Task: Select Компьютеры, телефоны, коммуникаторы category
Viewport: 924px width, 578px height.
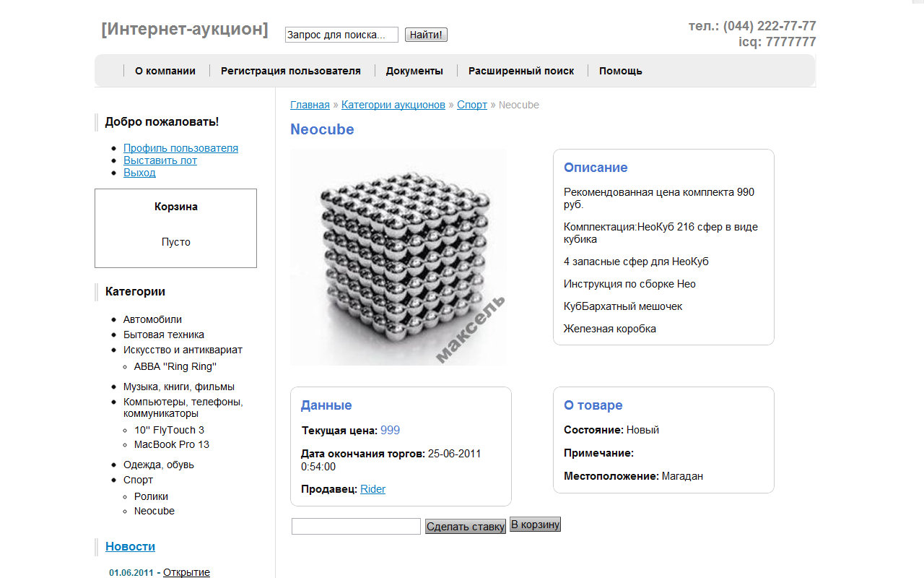Action: click(183, 407)
